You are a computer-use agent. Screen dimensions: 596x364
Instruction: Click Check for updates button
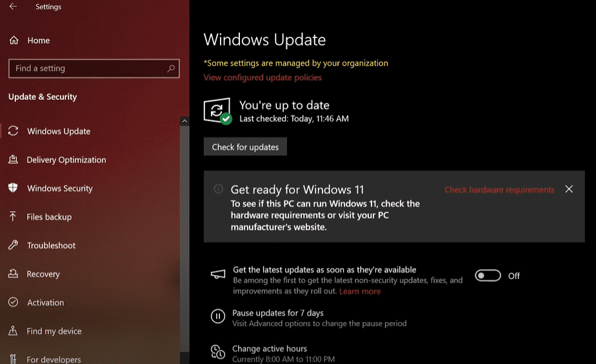[245, 146]
